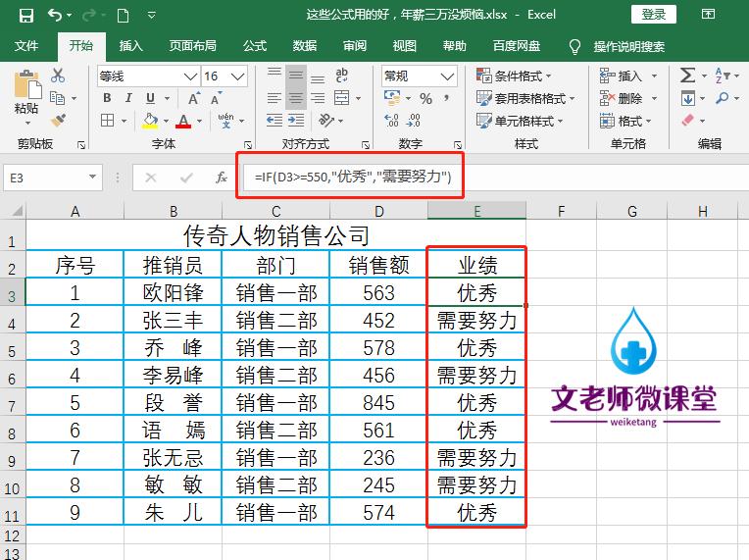Click the Merge and Center icon

[342, 98]
